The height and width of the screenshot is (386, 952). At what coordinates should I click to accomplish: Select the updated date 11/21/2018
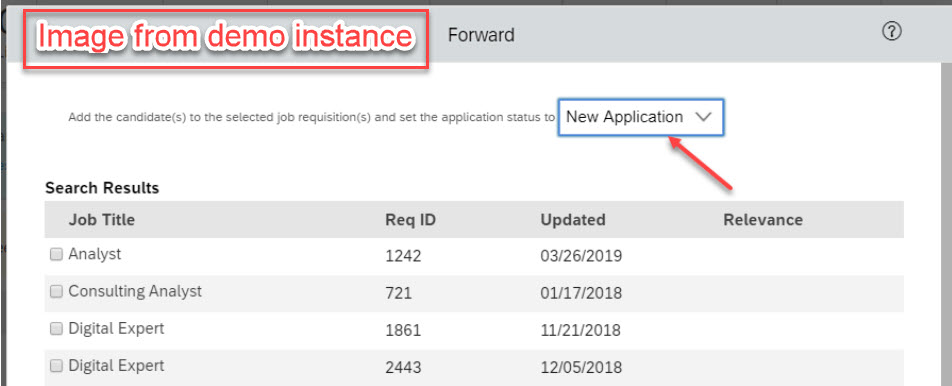(x=580, y=330)
